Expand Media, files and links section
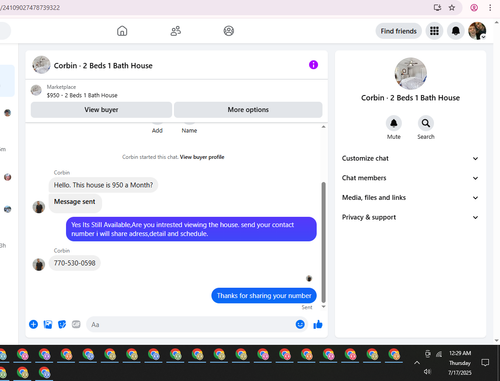The width and height of the screenshot is (500, 381). point(410,198)
